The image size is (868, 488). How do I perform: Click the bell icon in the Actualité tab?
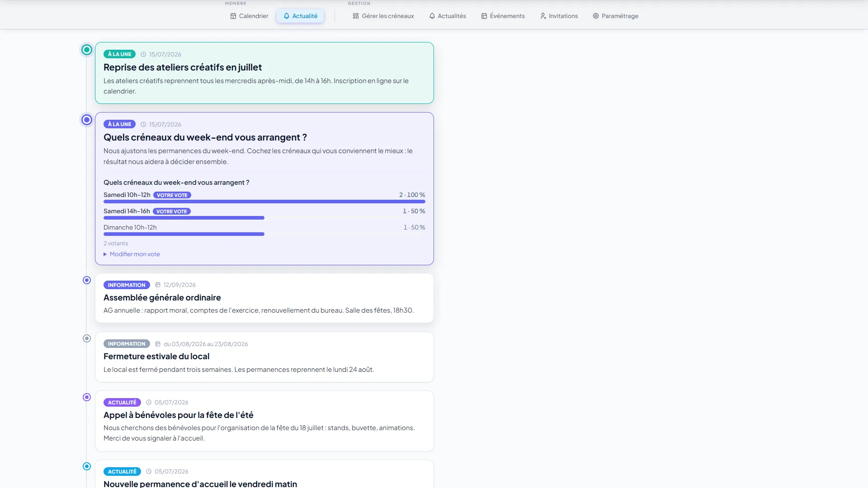click(287, 16)
